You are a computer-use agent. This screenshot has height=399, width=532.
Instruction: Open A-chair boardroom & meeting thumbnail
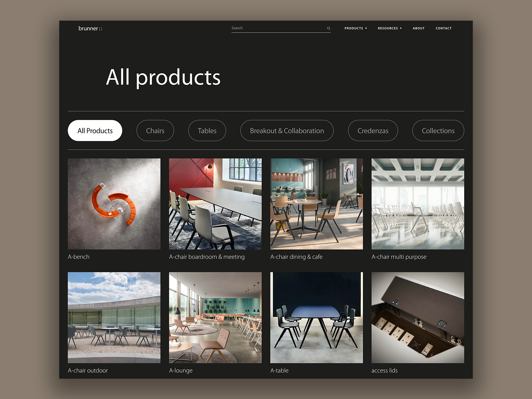pos(215,204)
